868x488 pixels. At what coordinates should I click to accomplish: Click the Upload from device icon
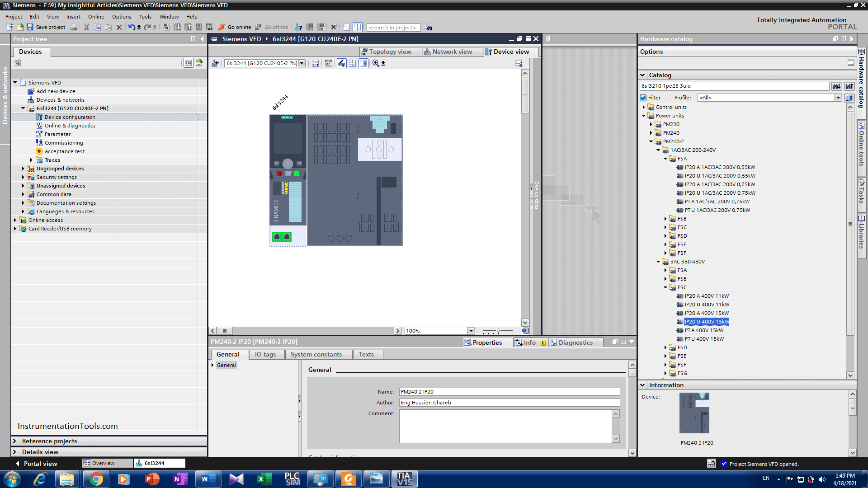[x=188, y=27]
